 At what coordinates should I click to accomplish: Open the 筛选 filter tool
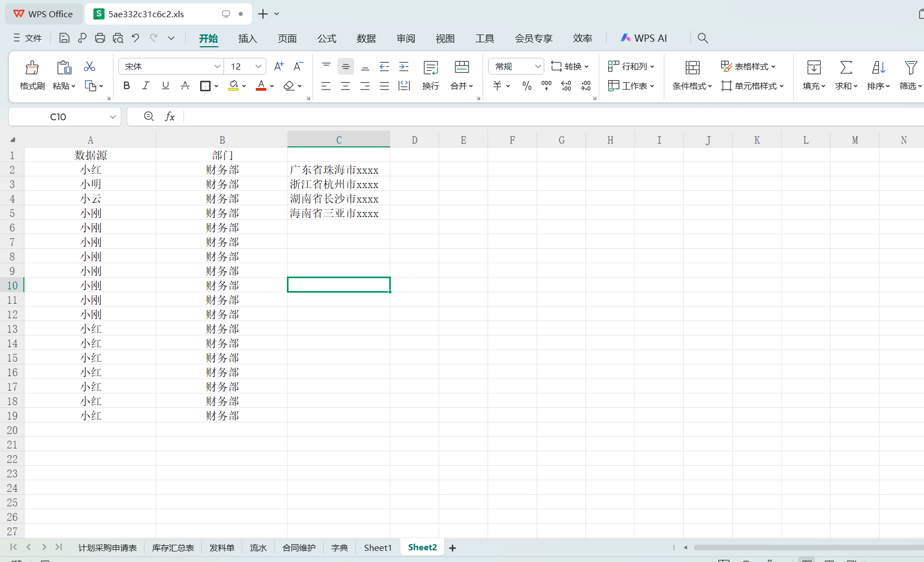click(910, 75)
